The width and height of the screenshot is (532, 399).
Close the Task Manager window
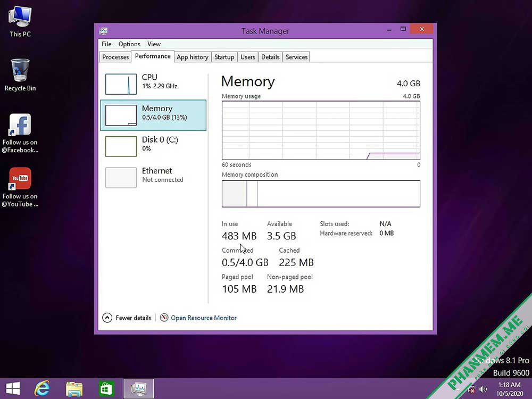click(422, 29)
